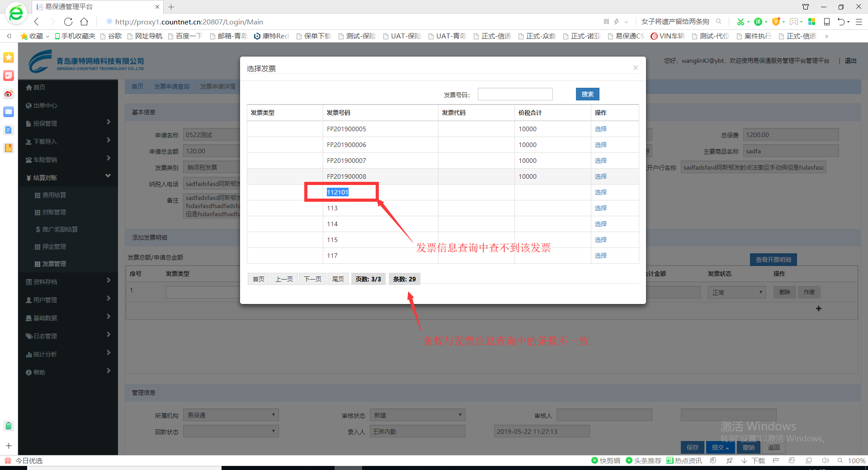Open the 回款状态 dropdown
Screen dimensions: 868x470
(x=231, y=431)
